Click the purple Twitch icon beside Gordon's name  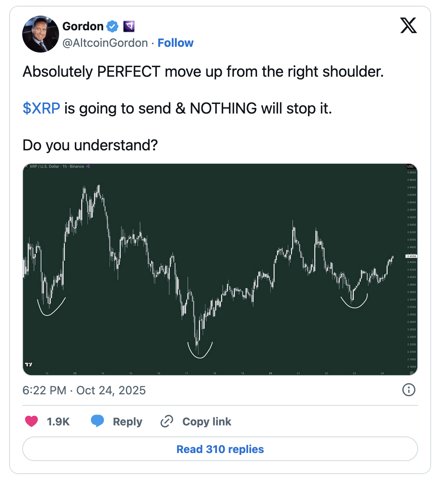[x=128, y=26]
